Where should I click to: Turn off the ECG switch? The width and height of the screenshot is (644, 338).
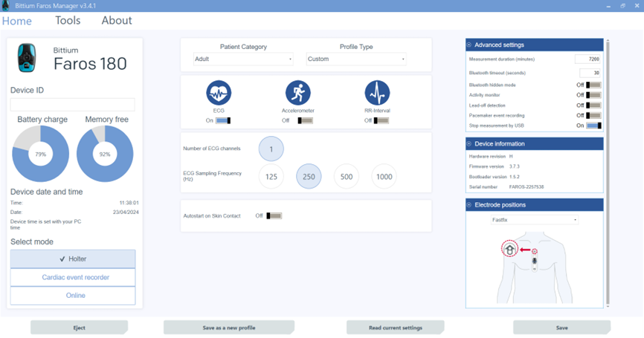[223, 120]
